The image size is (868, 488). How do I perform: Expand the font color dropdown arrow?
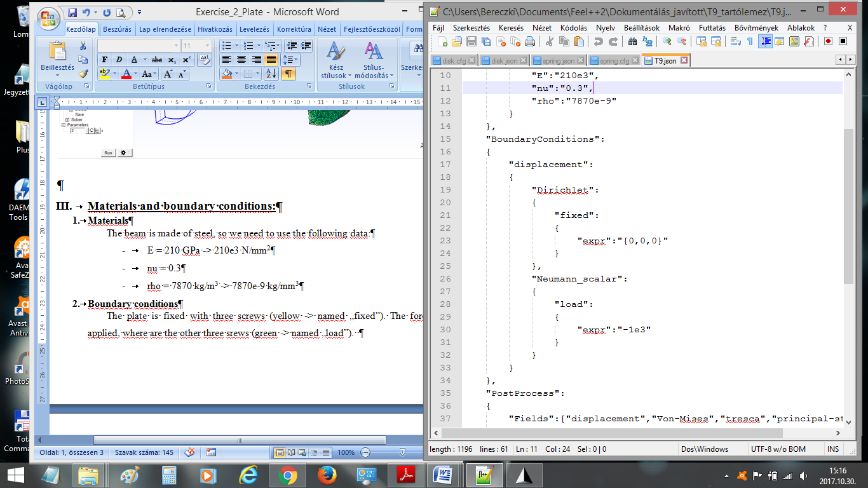point(135,74)
